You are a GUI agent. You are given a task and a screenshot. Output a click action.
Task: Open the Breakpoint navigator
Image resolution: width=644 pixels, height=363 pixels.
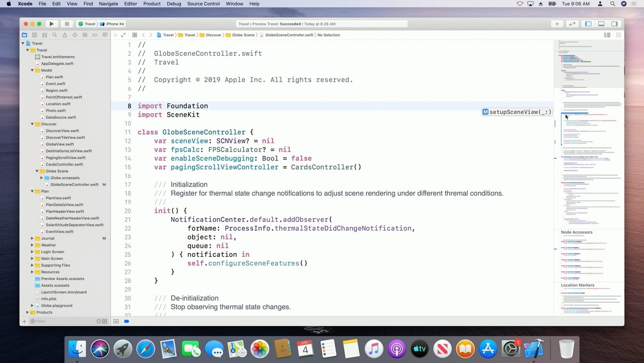pos(95,35)
